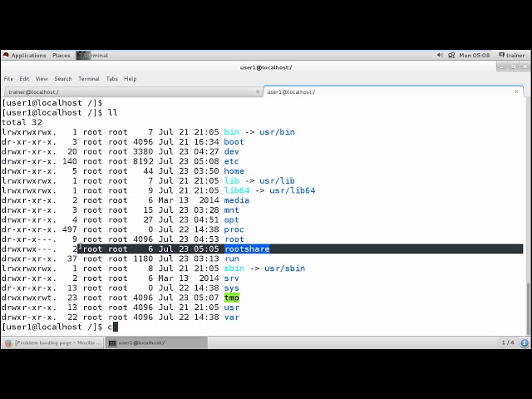The image size is (532, 399).
Task: Click the GNOME foot icon beside Applications
Action: (6, 56)
